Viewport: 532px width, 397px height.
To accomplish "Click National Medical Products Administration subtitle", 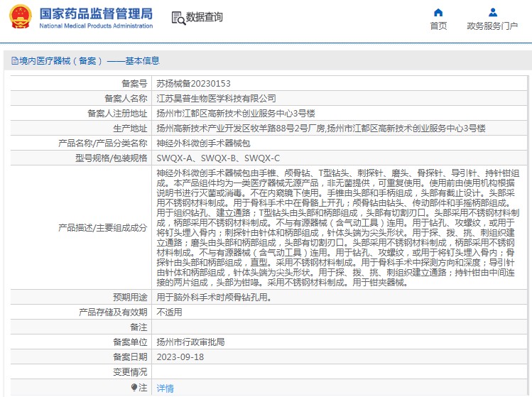I will point(96,26).
